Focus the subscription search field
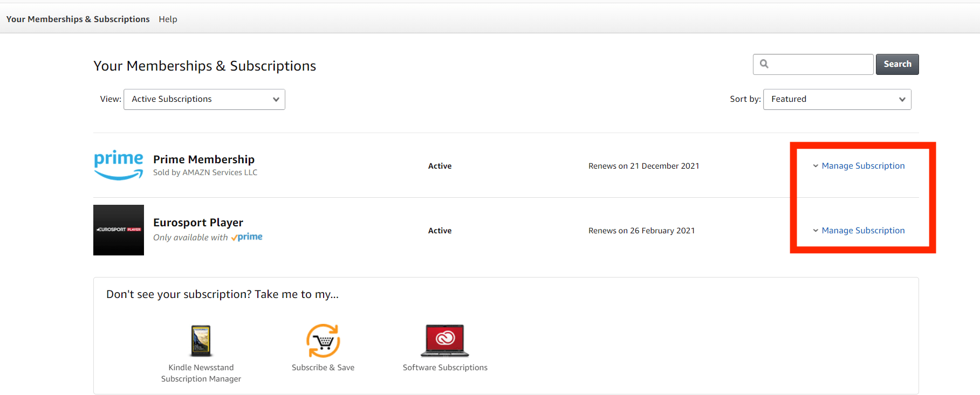This screenshot has height=395, width=980. [813, 64]
